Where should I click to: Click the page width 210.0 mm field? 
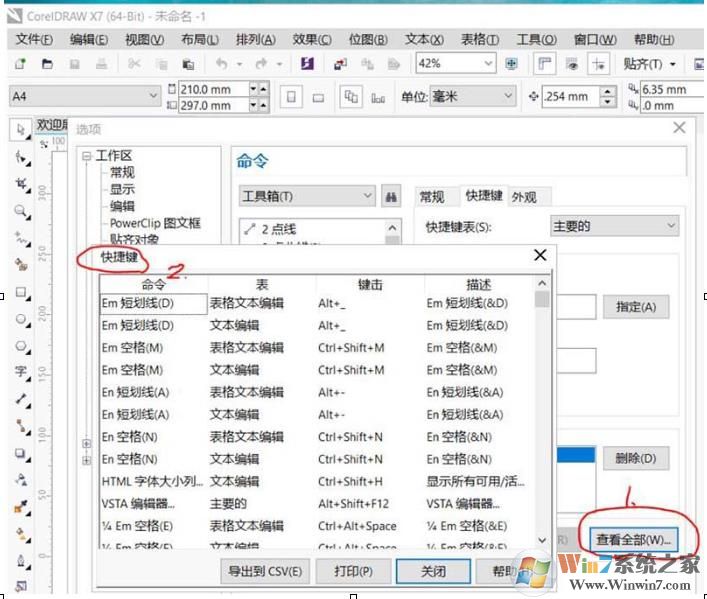pyautogui.click(x=214, y=89)
